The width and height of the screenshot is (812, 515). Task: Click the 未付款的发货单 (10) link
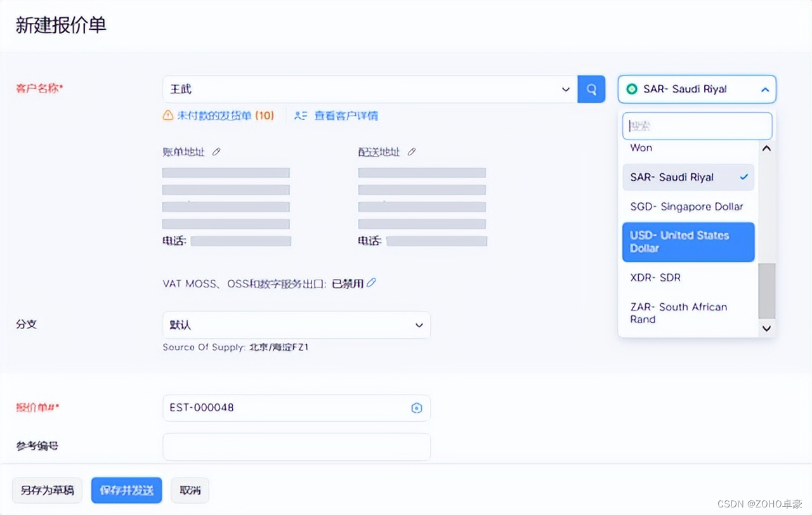click(225, 115)
